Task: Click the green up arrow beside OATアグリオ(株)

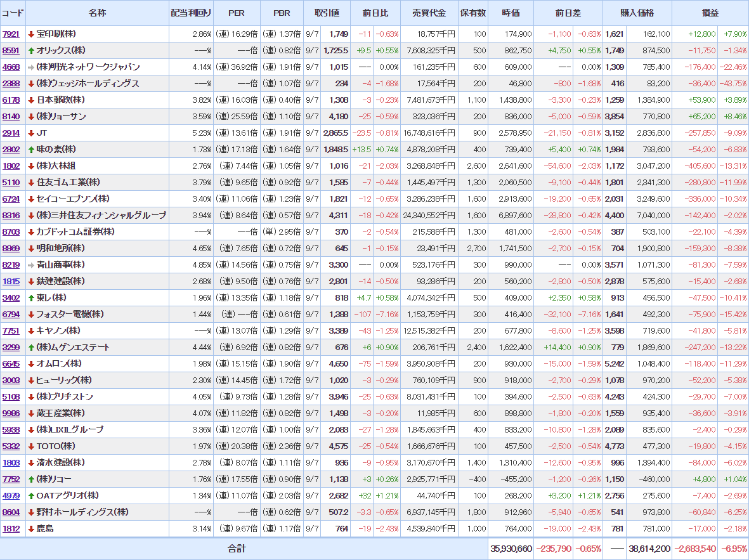Action: [31, 496]
